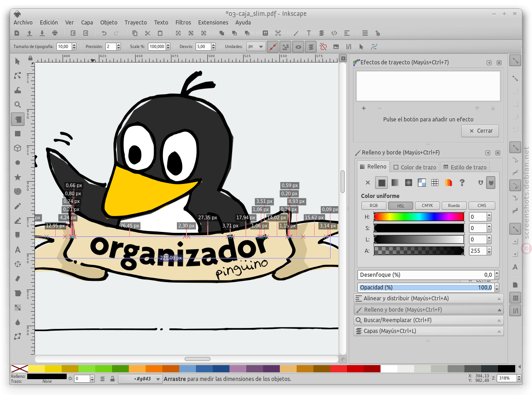This screenshot has height=395, width=532.
Task: Collapse the minimized Relleno y borde (Mayús+Ctrl+F) bar
Action: coord(429,310)
